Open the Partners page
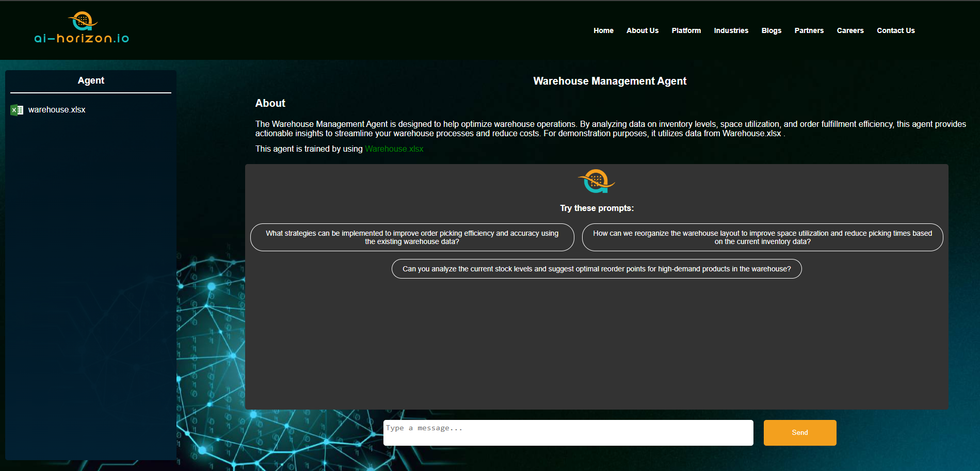Image resolution: width=980 pixels, height=471 pixels. tap(809, 30)
